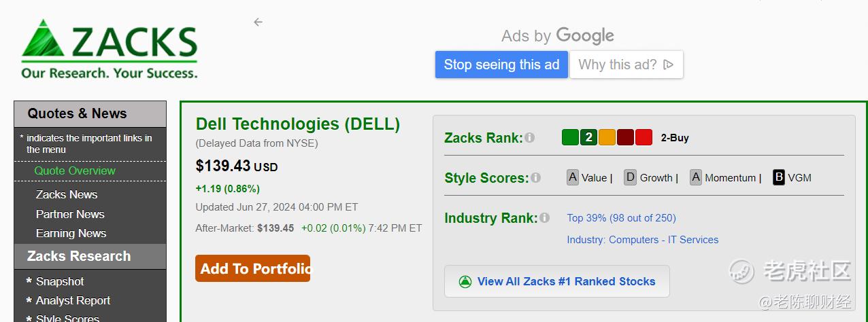Click the Industry Rank info icon

[x=544, y=217]
